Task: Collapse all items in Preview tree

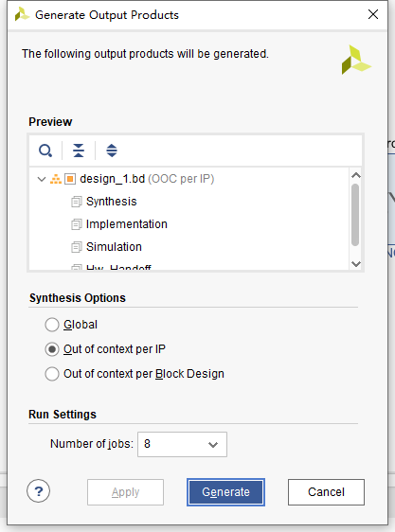Action: tap(79, 151)
